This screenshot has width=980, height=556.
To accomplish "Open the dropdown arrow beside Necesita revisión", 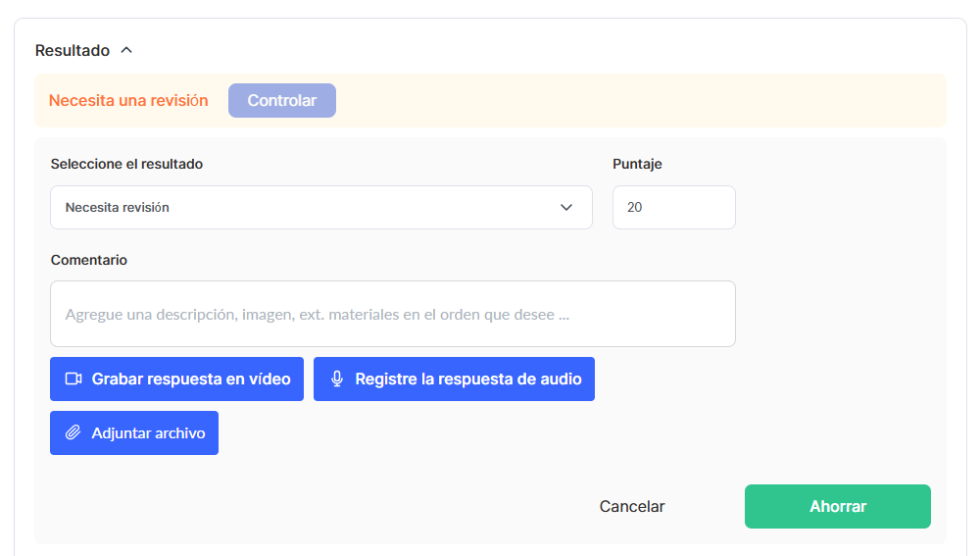I will (x=565, y=208).
